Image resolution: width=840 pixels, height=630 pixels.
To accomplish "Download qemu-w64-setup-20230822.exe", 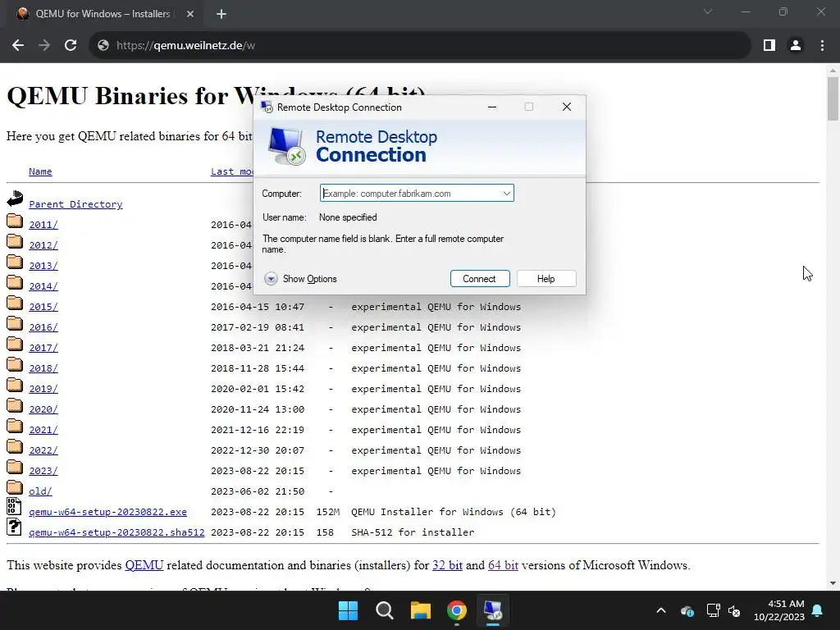I will 107,512.
